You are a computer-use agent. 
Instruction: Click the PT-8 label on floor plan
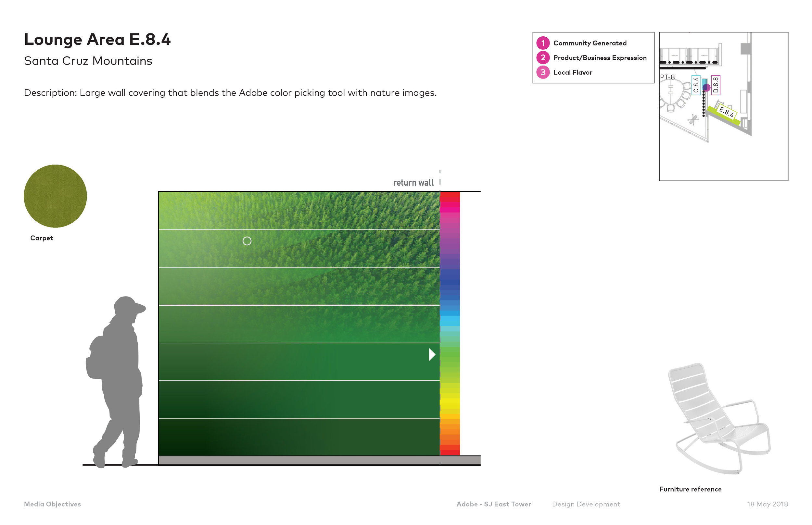(x=667, y=77)
